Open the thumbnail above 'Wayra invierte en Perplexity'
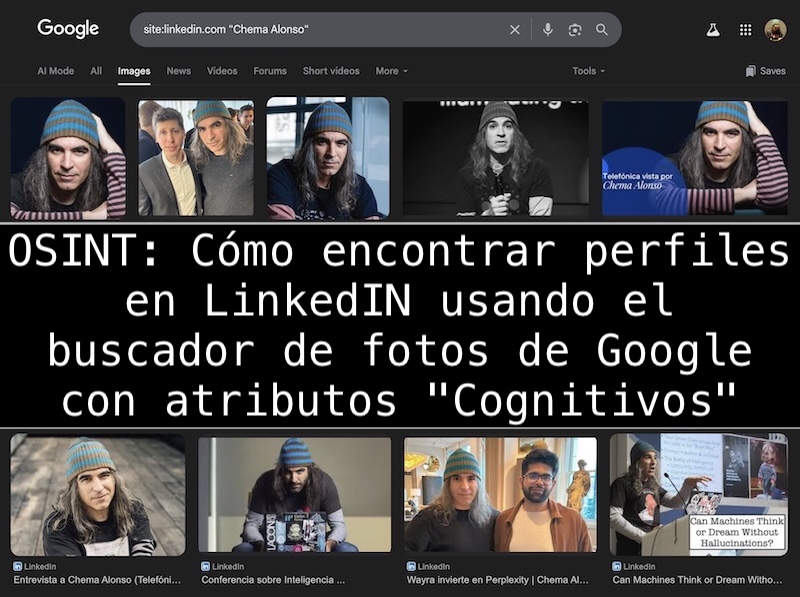The width and height of the screenshot is (800, 597). click(500, 494)
